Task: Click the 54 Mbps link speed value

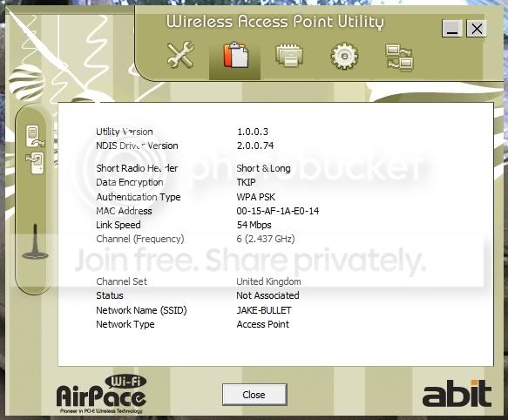Action: tap(254, 225)
